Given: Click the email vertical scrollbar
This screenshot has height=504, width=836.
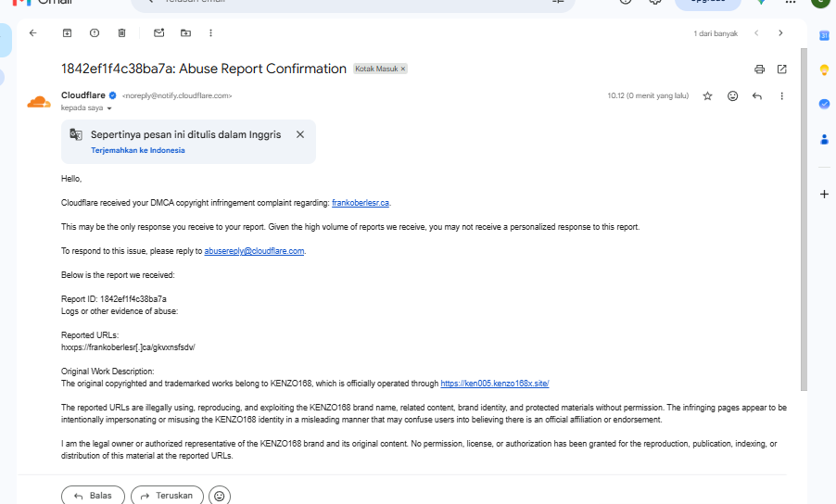Looking at the screenshot, I should [x=804, y=219].
